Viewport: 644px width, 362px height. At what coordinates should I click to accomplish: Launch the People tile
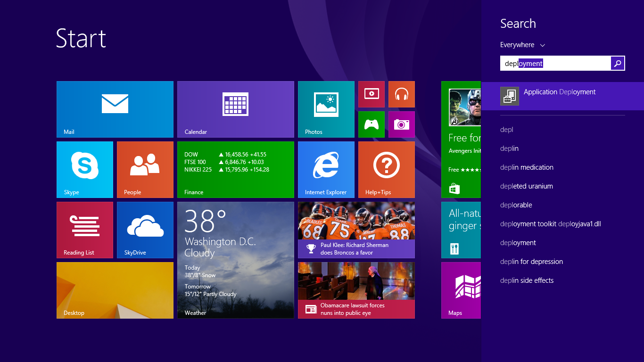coord(145,170)
